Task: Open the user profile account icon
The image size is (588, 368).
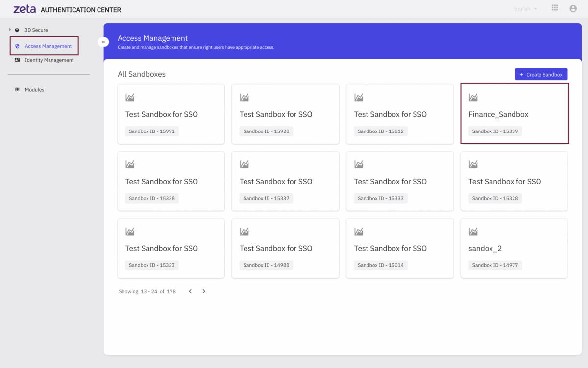Action: click(x=573, y=8)
